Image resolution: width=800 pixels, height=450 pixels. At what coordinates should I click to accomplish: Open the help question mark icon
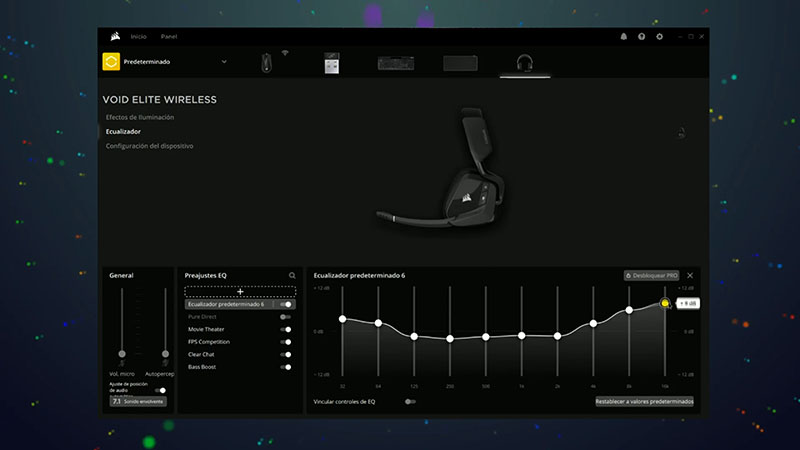(x=641, y=37)
